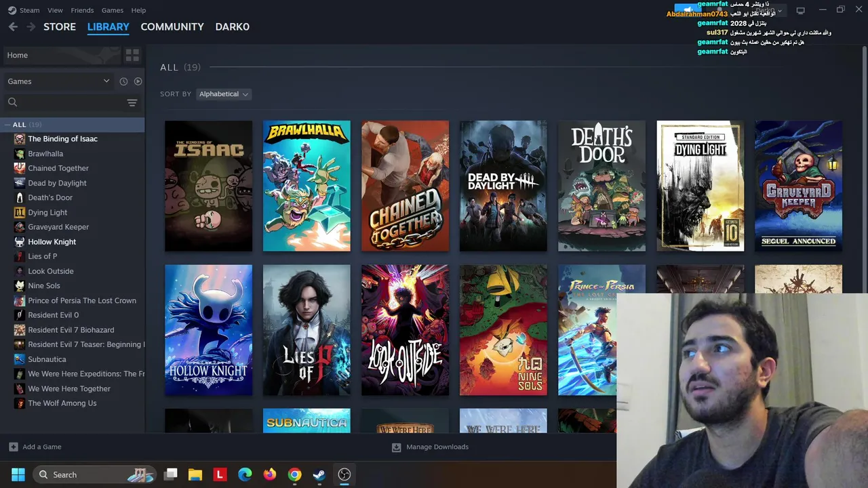868x488 pixels.
Task: Select Lies of P in the sidebar
Action: pyautogui.click(x=42, y=256)
